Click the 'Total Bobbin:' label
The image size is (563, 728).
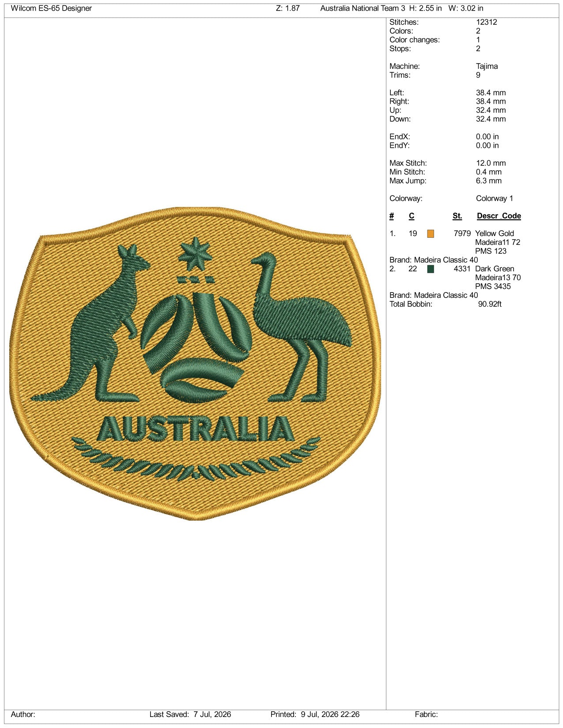[411, 304]
